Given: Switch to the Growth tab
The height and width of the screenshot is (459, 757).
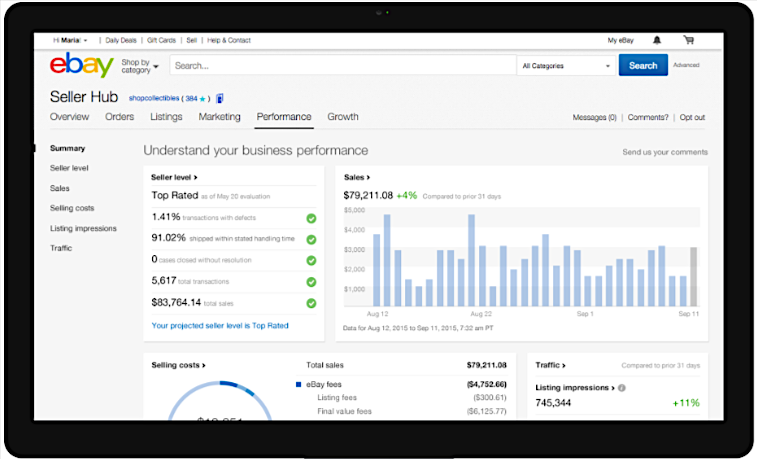Looking at the screenshot, I should (x=343, y=117).
